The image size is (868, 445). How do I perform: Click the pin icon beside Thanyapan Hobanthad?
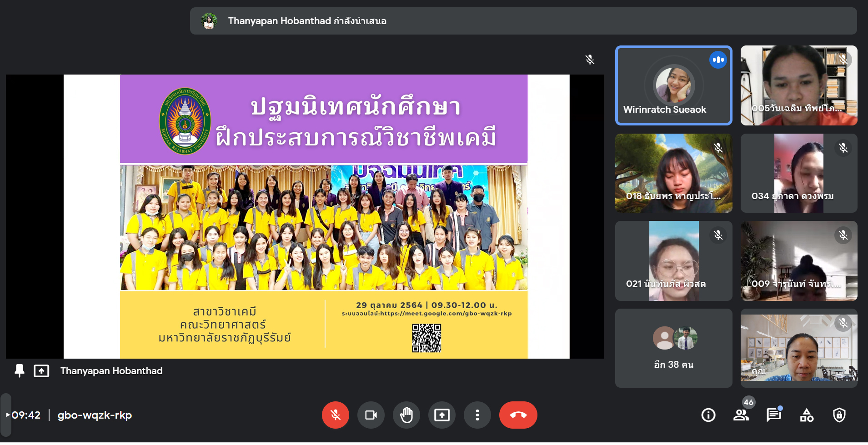[19, 371]
